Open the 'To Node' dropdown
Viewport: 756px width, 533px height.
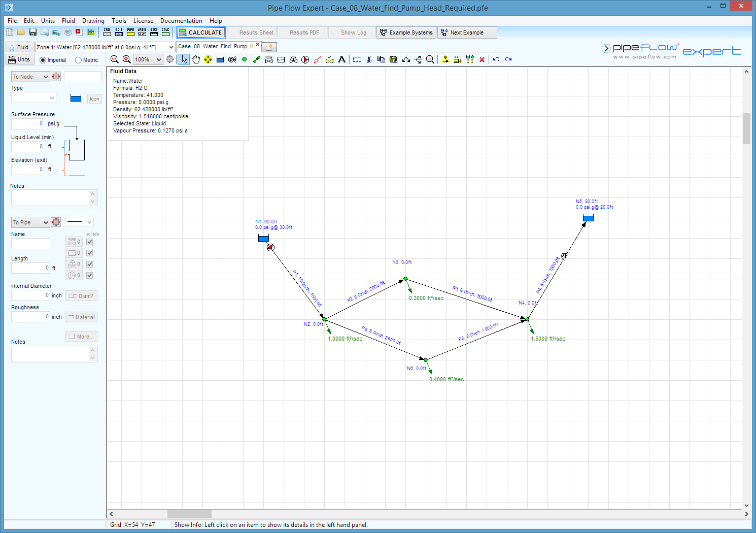(x=30, y=77)
